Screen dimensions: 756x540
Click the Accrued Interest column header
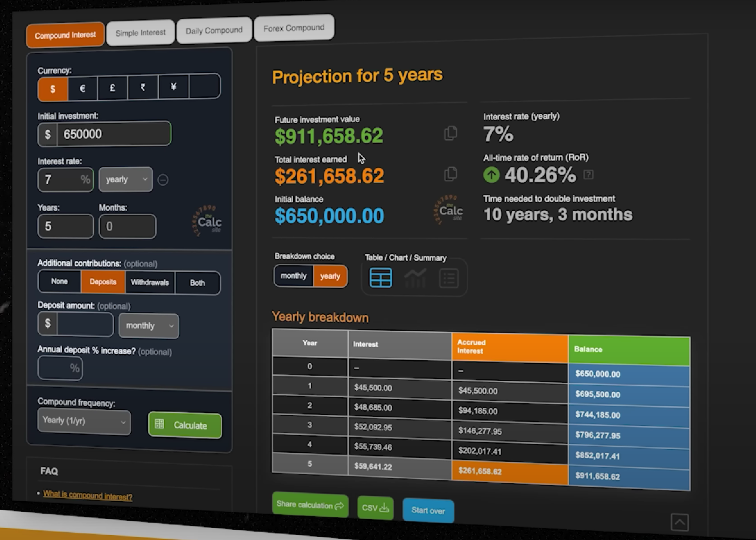point(511,347)
